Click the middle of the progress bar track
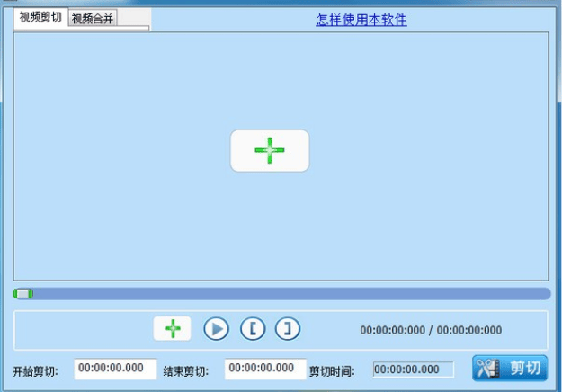 pyautogui.click(x=281, y=293)
